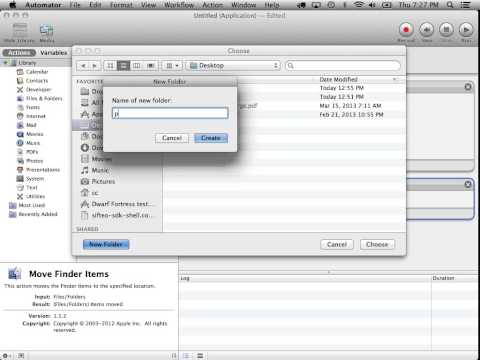Select list view in file dialog

click(123, 66)
